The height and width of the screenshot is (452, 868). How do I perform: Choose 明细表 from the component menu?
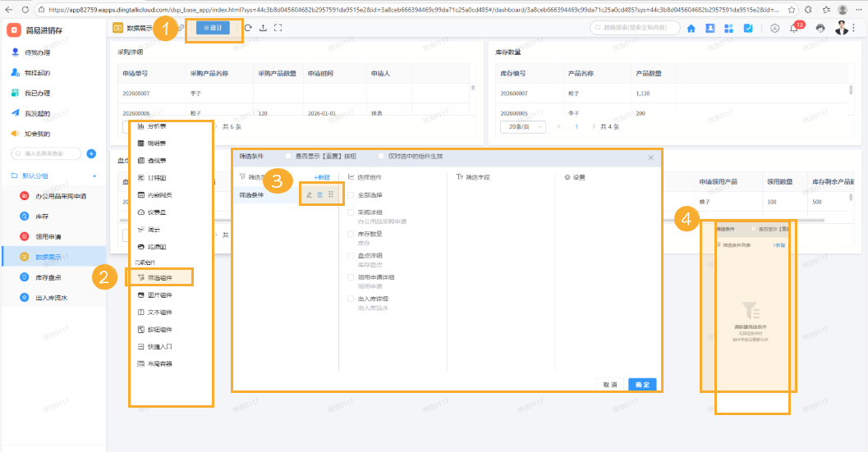(157, 144)
